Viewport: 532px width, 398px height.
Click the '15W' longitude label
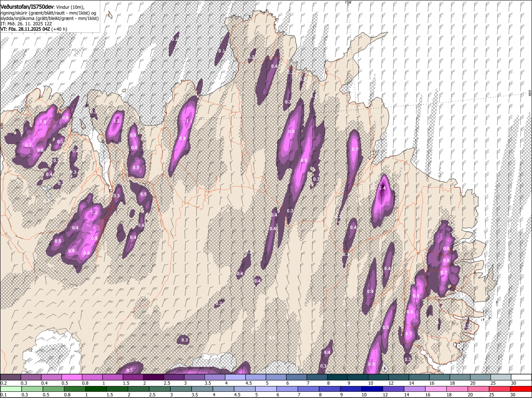(x=348, y=2)
